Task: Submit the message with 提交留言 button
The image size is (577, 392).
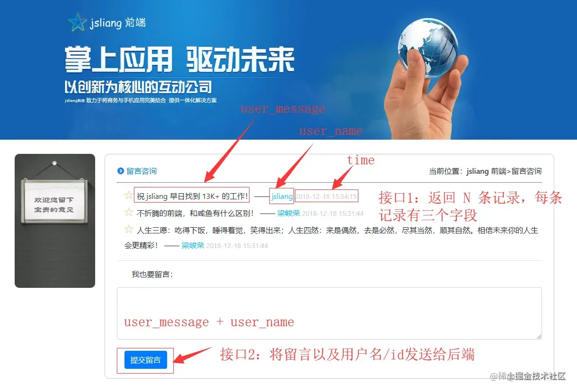Action: click(x=146, y=360)
